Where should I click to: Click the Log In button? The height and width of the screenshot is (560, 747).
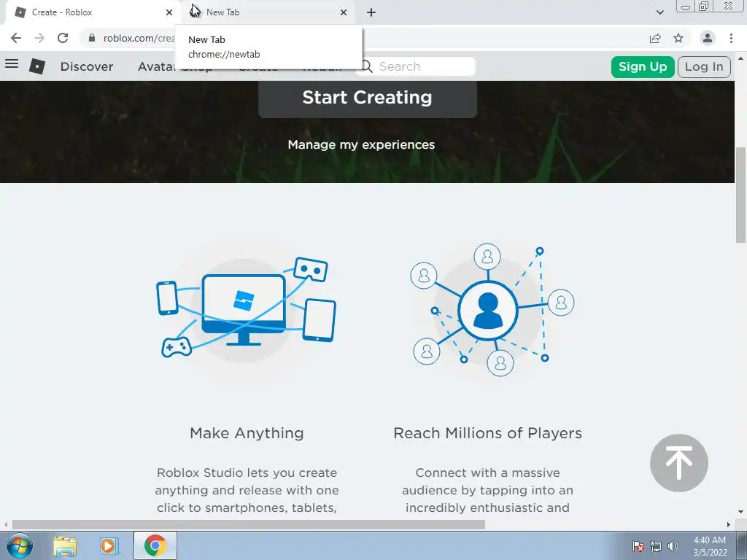[x=704, y=66]
